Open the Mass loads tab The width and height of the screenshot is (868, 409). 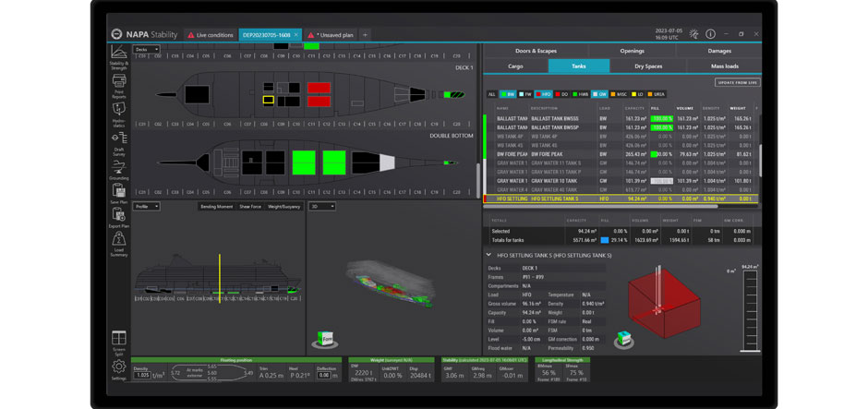(724, 66)
